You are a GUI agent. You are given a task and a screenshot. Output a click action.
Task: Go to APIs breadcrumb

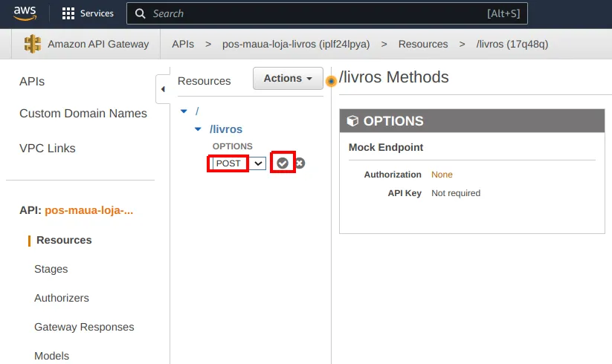pos(183,44)
